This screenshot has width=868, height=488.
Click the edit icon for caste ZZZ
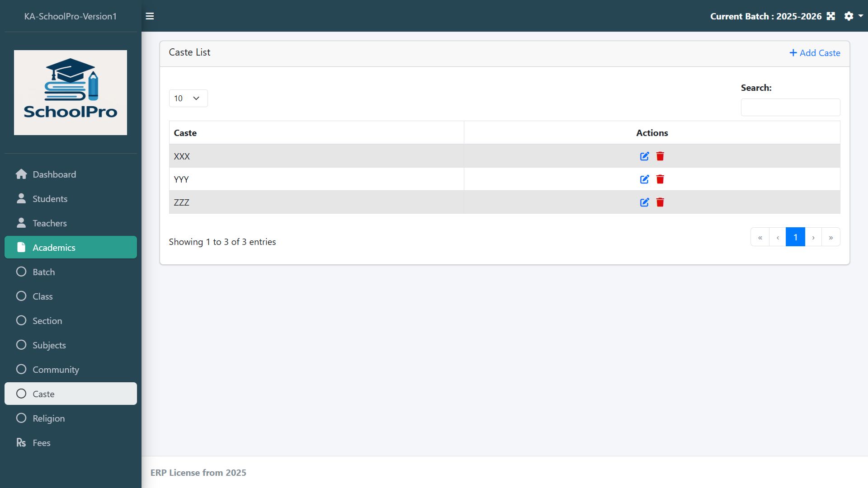pyautogui.click(x=644, y=202)
